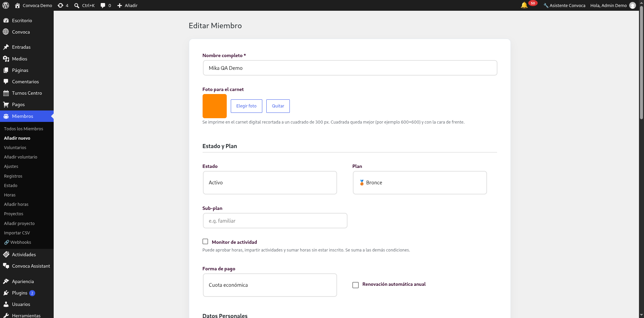Image resolution: width=644 pixels, height=318 pixels.
Task: Select Importar CSV in sidebar
Action: 17,233
